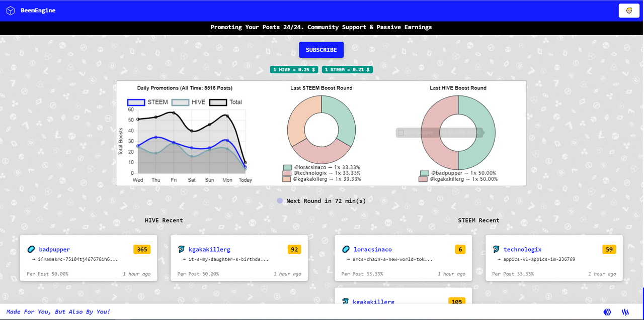Screen dimensions: 644x320
Task: Click the BeemEngine cube logo icon
Action: click(11, 11)
